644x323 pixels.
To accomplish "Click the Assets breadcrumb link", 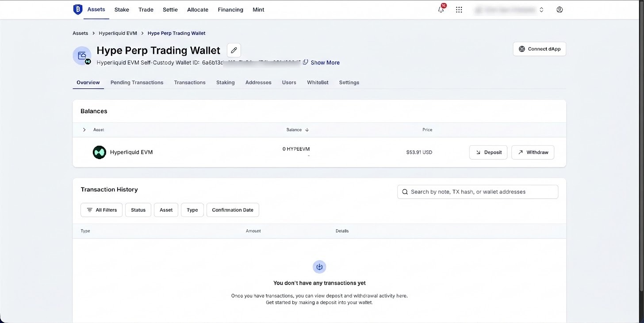I will (80, 33).
